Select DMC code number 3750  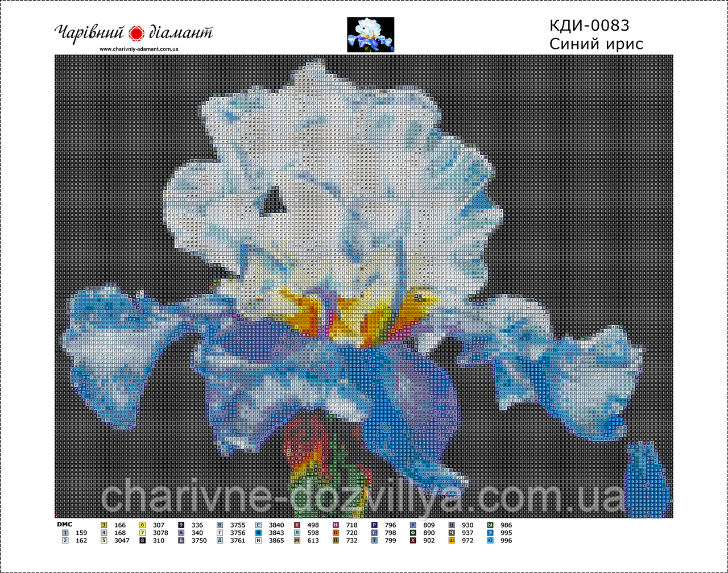[199, 541]
